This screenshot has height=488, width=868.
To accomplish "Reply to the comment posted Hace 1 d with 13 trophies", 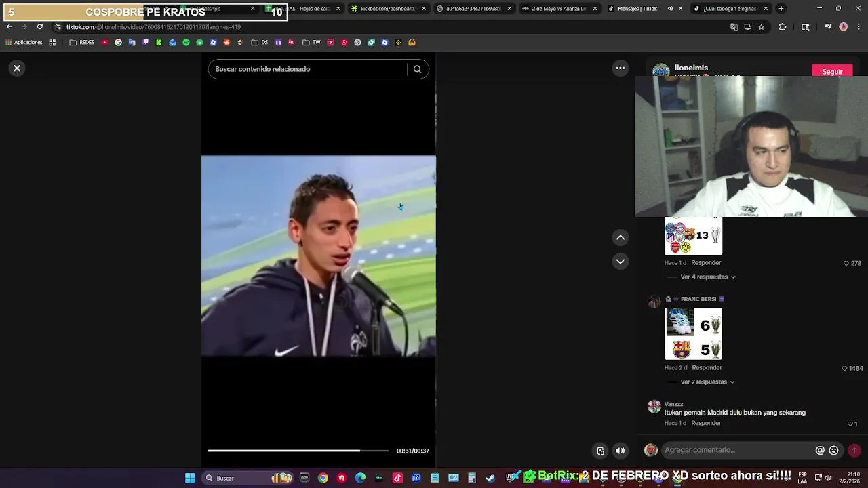I will pos(706,262).
